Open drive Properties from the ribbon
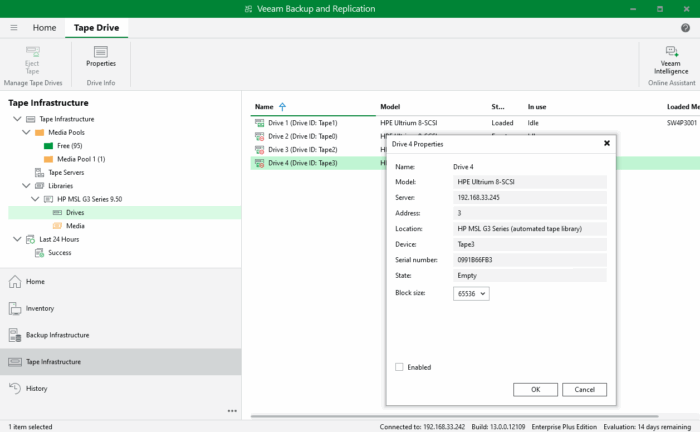700x432 pixels. (101, 56)
